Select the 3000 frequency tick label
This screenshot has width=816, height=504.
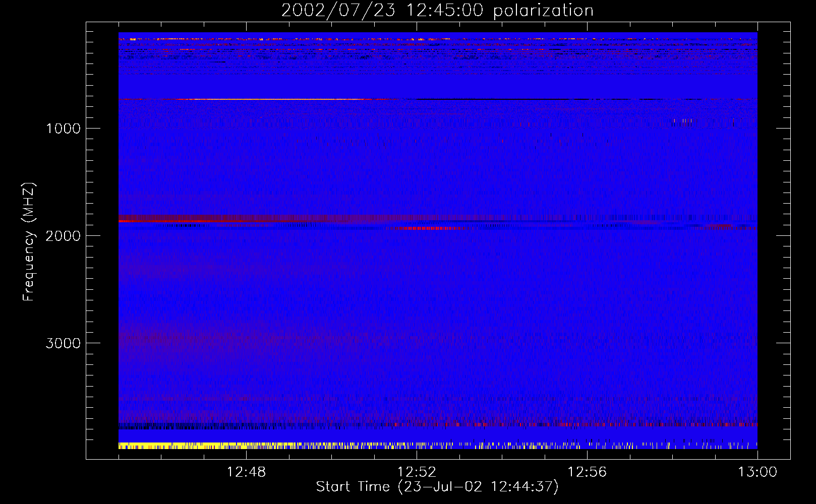(63, 343)
